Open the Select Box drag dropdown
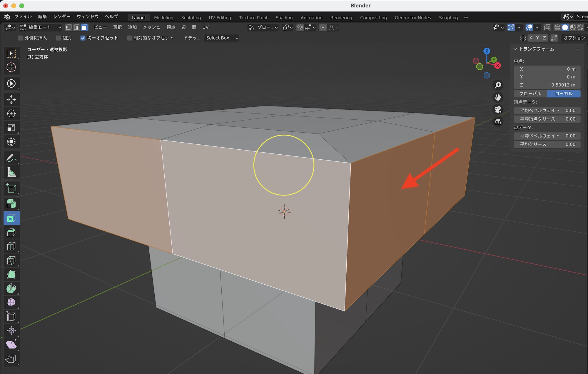The width and height of the screenshot is (588, 374). point(221,38)
